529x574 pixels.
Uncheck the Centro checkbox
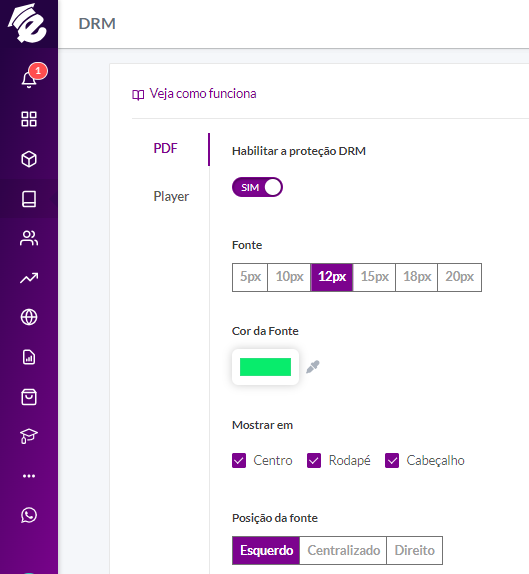click(239, 461)
